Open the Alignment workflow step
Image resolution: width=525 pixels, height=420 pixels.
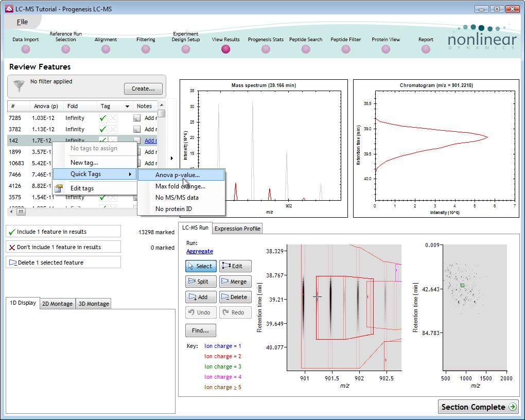coord(106,49)
